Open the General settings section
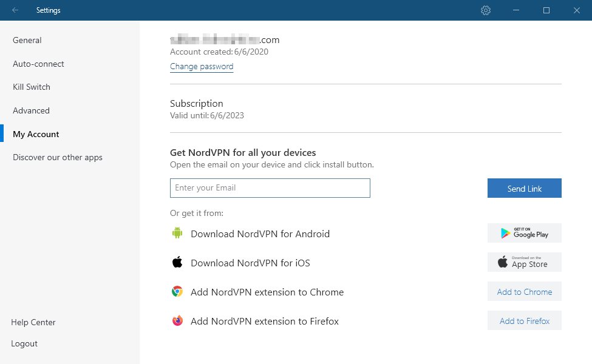The image size is (592, 364). pos(27,41)
